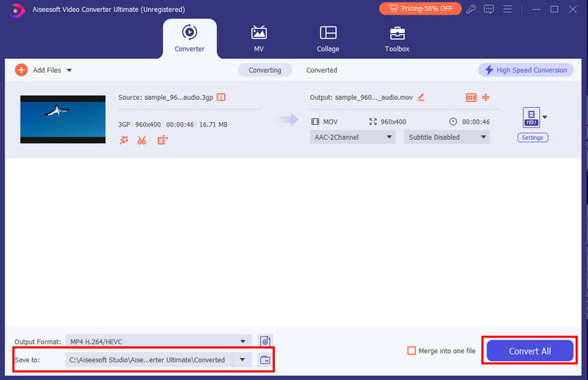588x380 pixels.
Task: Open the Edit magic wand tool
Action: point(123,140)
